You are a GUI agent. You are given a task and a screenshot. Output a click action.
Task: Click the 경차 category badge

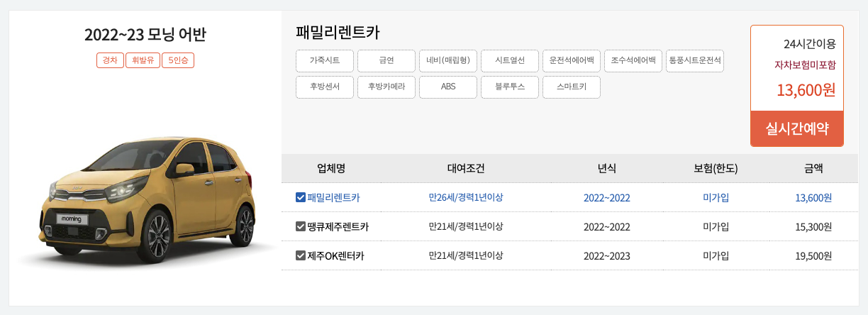tap(110, 60)
